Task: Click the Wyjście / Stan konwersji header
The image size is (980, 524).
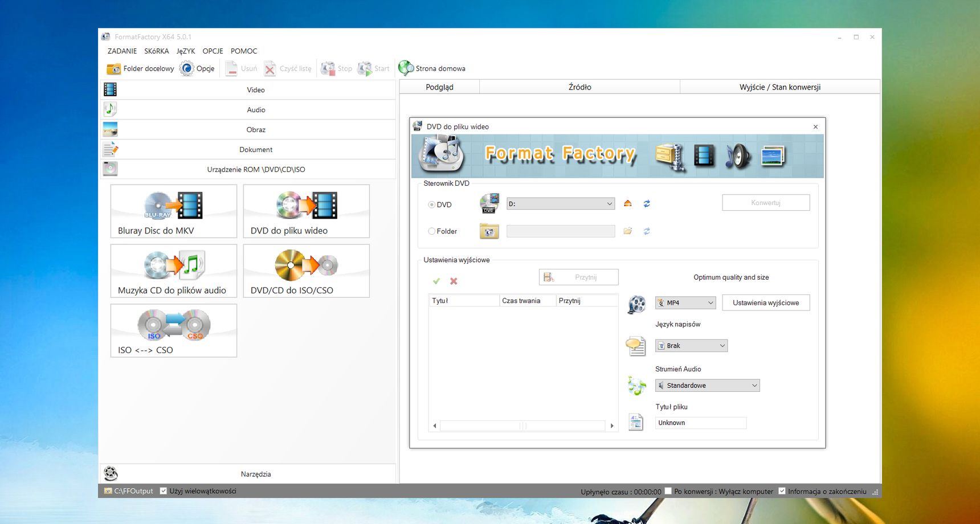Action: click(780, 87)
